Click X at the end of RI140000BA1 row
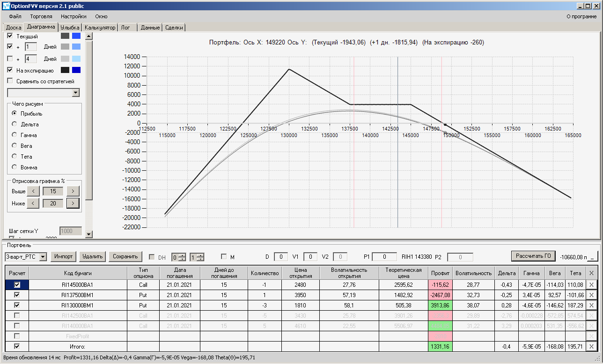This screenshot has height=364, width=603. click(x=591, y=326)
